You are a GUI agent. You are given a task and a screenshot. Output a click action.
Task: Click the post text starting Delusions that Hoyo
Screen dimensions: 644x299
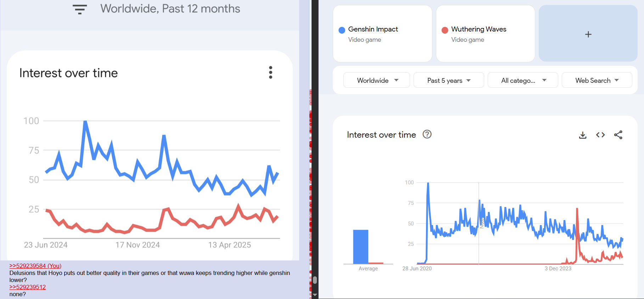pos(150,276)
